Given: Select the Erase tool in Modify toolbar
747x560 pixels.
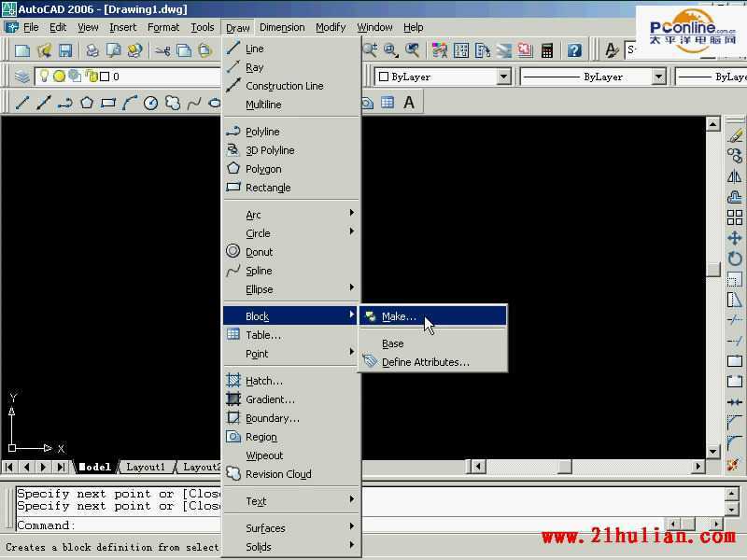Looking at the screenshot, I should point(735,135).
